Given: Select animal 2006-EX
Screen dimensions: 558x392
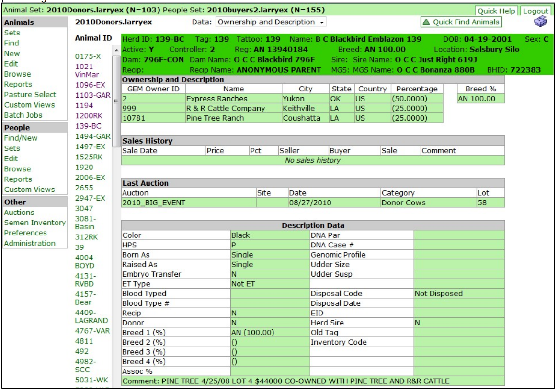Looking at the screenshot, I should (91, 178).
